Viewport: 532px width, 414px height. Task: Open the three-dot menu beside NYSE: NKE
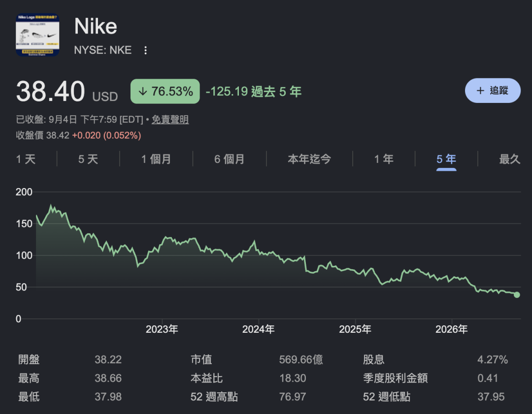(x=145, y=50)
